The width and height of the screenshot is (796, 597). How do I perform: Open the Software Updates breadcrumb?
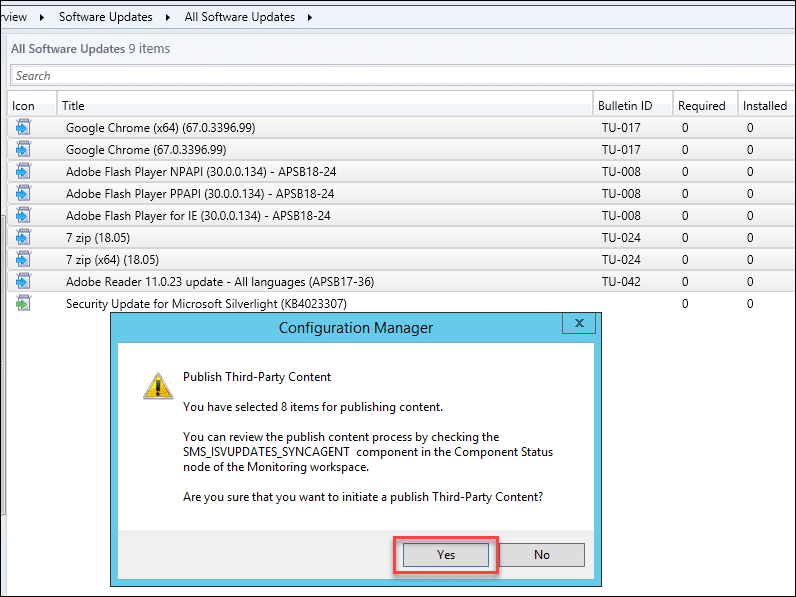click(x=106, y=17)
